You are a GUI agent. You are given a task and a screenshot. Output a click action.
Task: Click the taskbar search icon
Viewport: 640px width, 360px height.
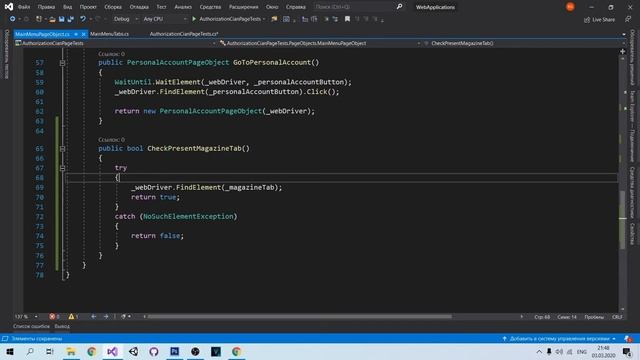(30, 351)
